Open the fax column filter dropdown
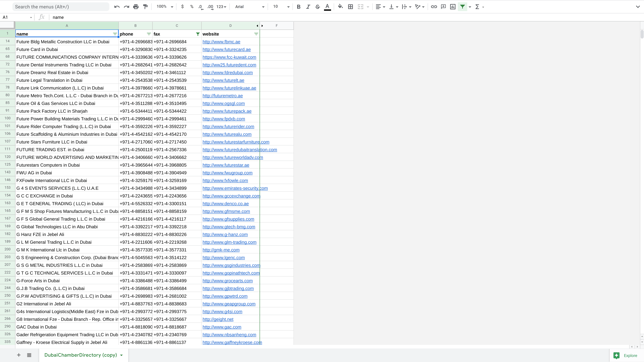The height and width of the screenshot is (362, 644). pos(198,34)
